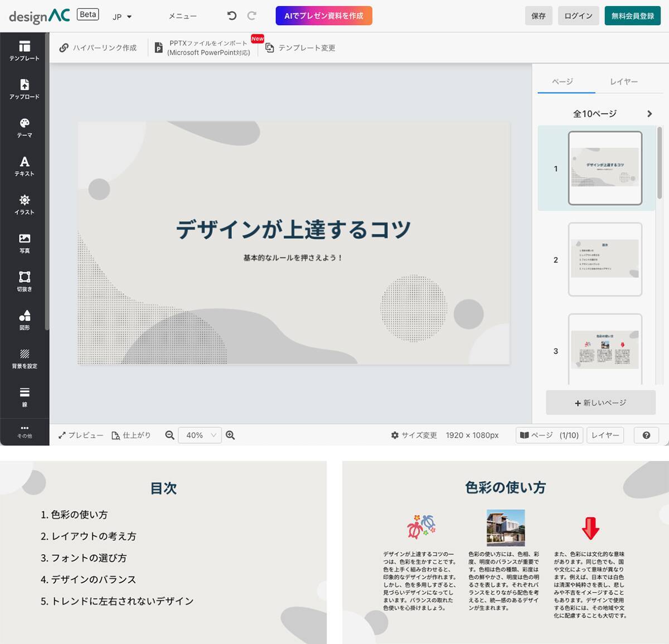Open the 図形 shapes panel
The height and width of the screenshot is (644, 669).
pos(24,319)
